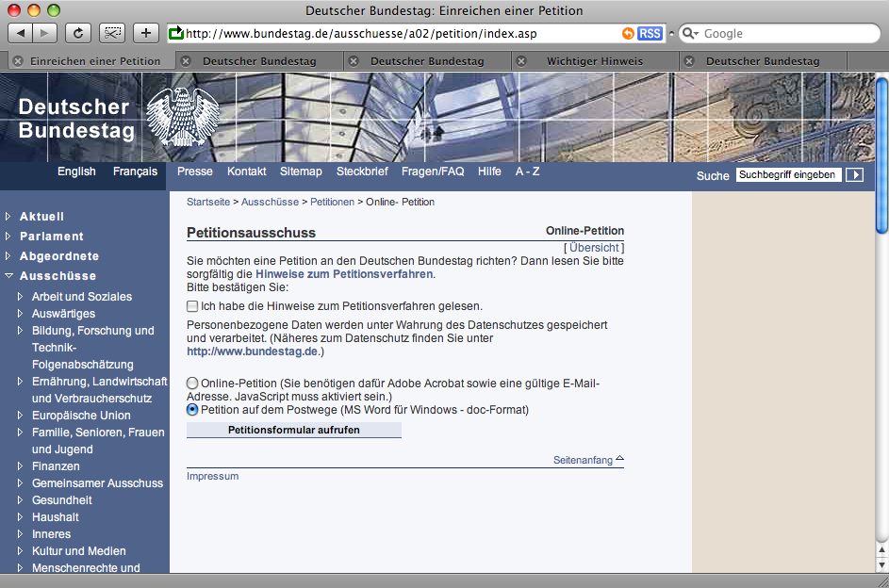Submit site search with the arrow button
The height and width of the screenshot is (588, 889).
(854, 175)
